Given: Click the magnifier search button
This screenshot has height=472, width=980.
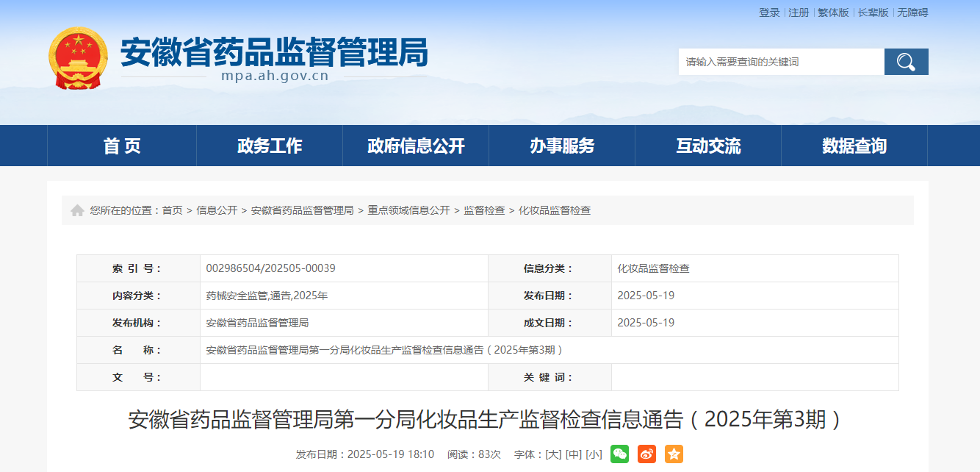Looking at the screenshot, I should 906,62.
